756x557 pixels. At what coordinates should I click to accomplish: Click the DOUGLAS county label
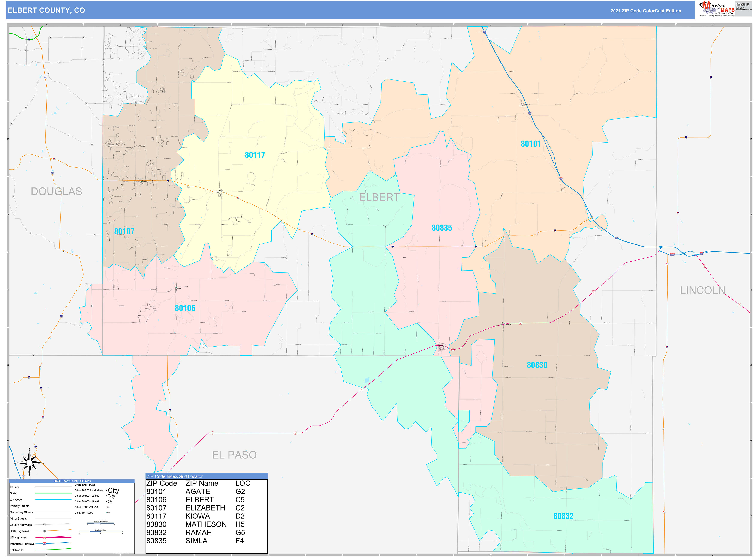[x=56, y=192]
